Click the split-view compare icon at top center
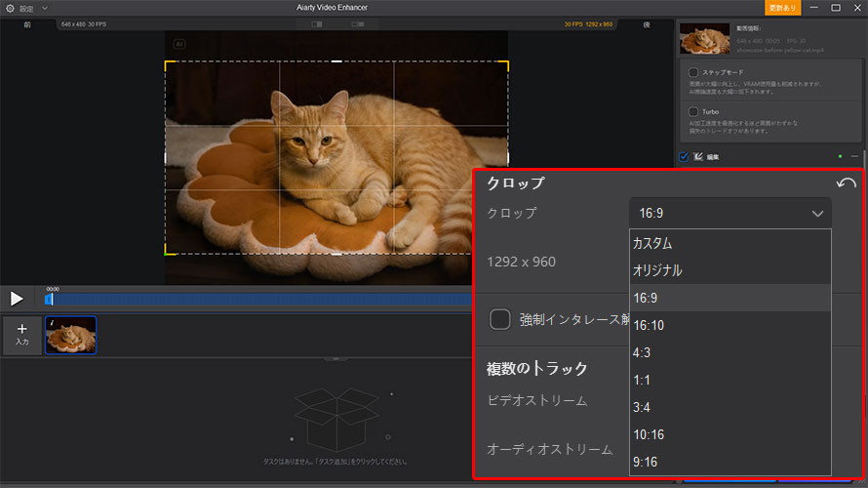This screenshot has width=868, height=488. [317, 24]
